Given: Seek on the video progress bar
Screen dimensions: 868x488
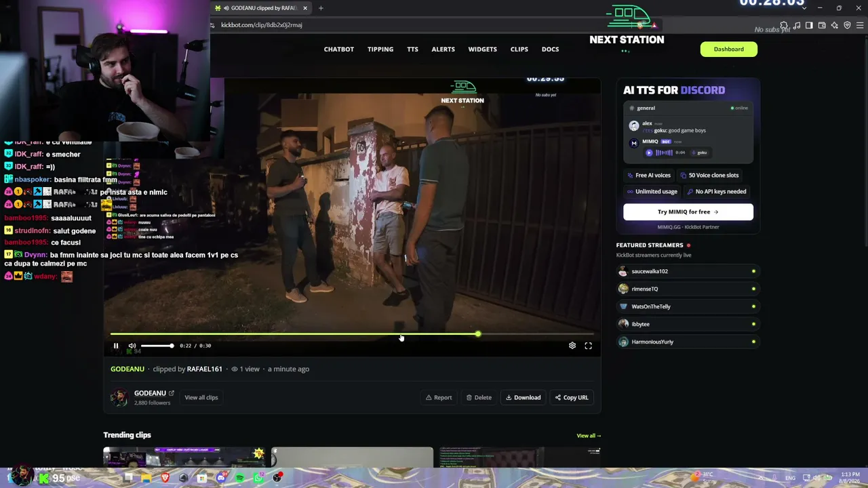Looking at the screenshot, I should point(352,334).
